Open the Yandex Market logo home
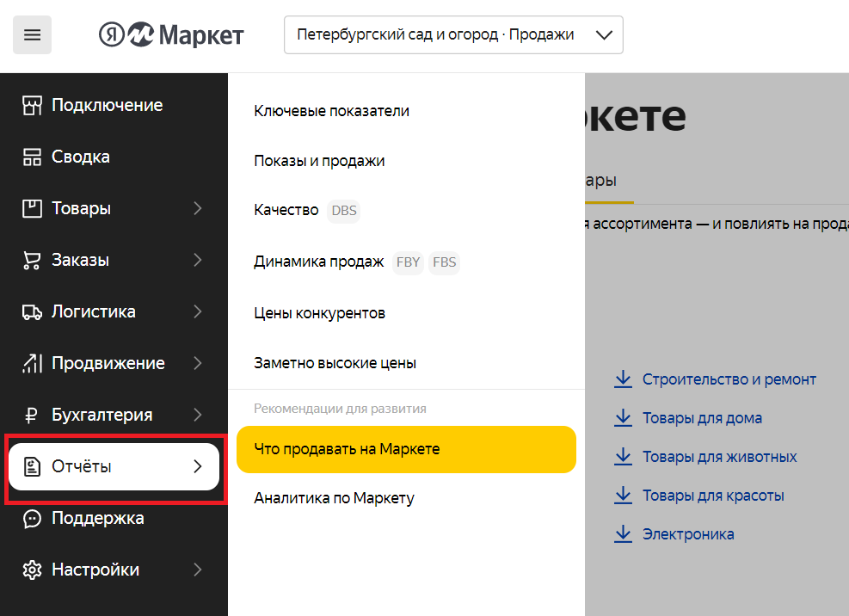The width and height of the screenshot is (849, 616). tap(171, 34)
